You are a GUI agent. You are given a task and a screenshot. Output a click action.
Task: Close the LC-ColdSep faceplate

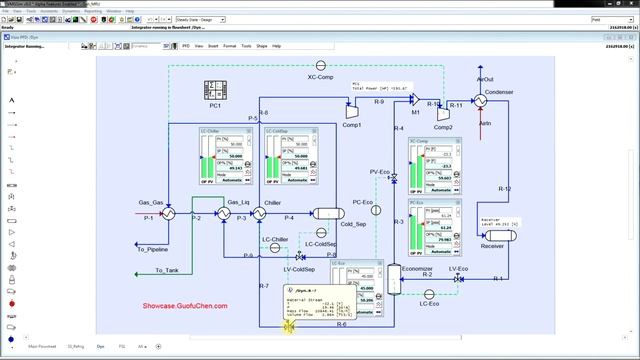pyautogui.click(x=314, y=131)
